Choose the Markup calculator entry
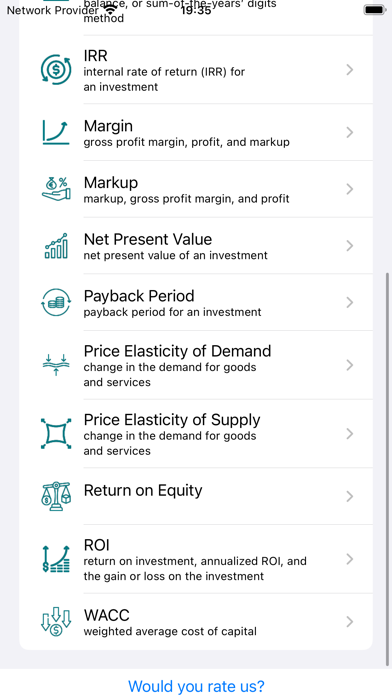 coord(196,189)
